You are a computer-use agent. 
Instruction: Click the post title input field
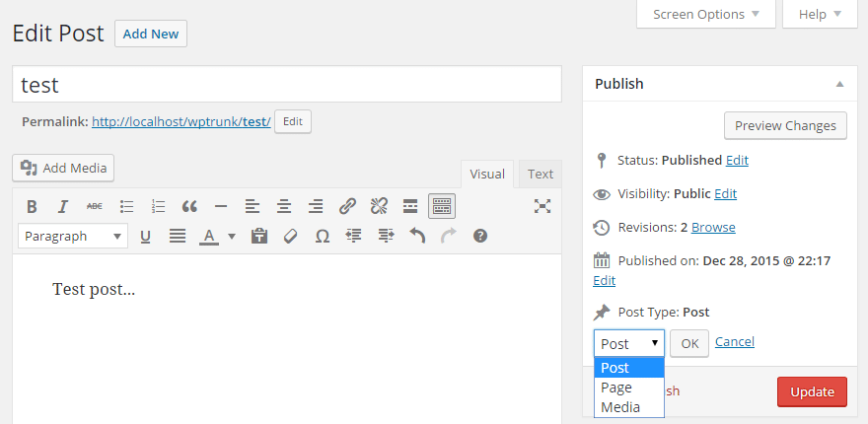[287, 85]
